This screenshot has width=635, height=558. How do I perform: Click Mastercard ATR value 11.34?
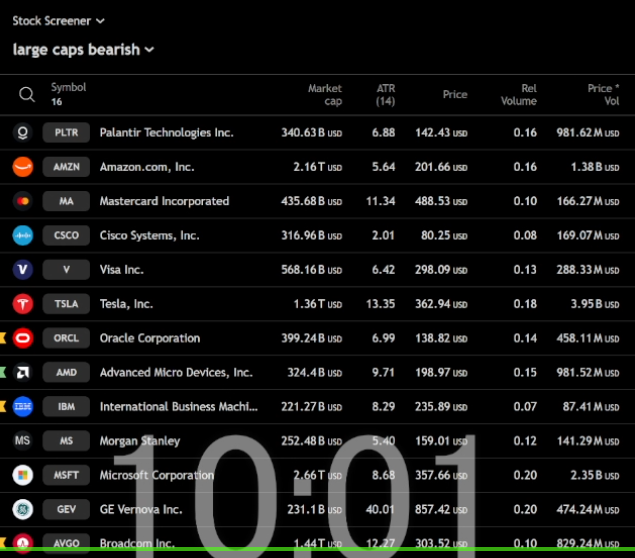coord(380,201)
